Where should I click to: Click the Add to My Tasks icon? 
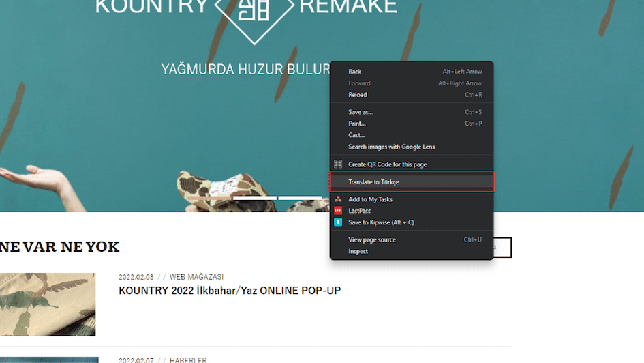click(338, 199)
